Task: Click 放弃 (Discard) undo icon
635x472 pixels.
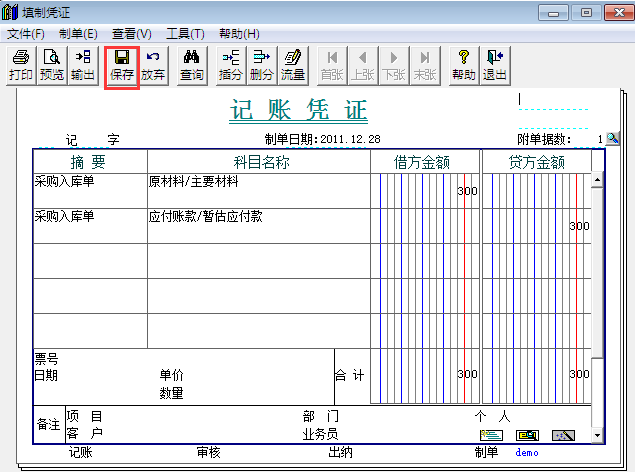Action: [x=153, y=65]
